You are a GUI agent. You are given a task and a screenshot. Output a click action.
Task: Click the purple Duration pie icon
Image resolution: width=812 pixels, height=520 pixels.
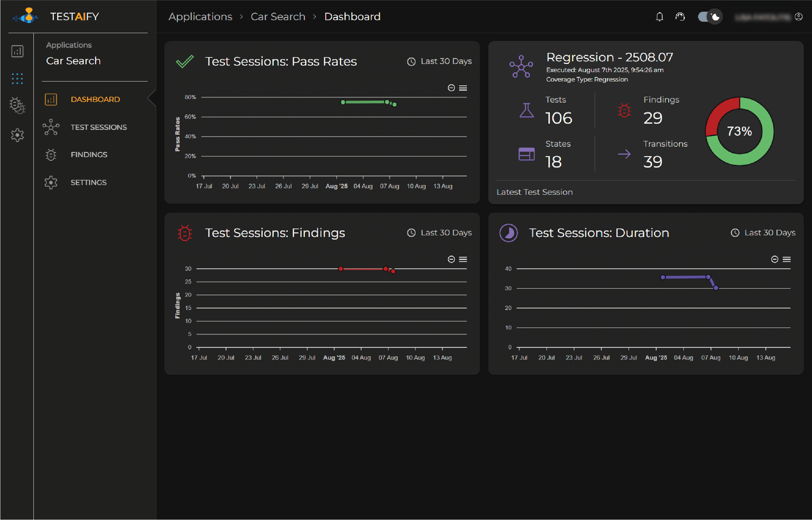pos(508,233)
